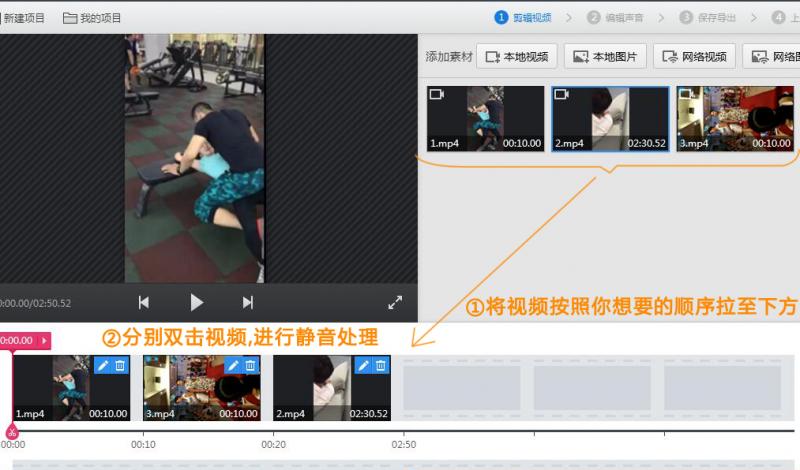Open 我的项目 my projects folder
Image resolution: width=800 pixels, height=470 pixels.
pos(92,18)
